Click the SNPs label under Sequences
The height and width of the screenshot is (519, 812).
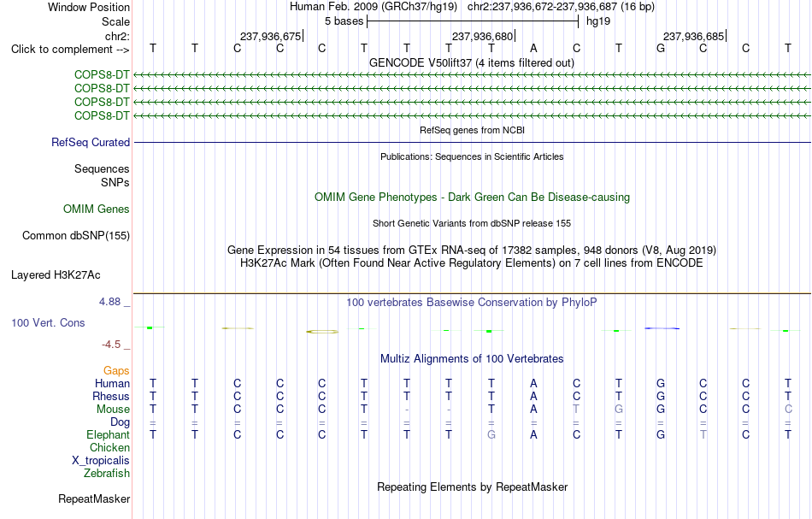tap(115, 182)
